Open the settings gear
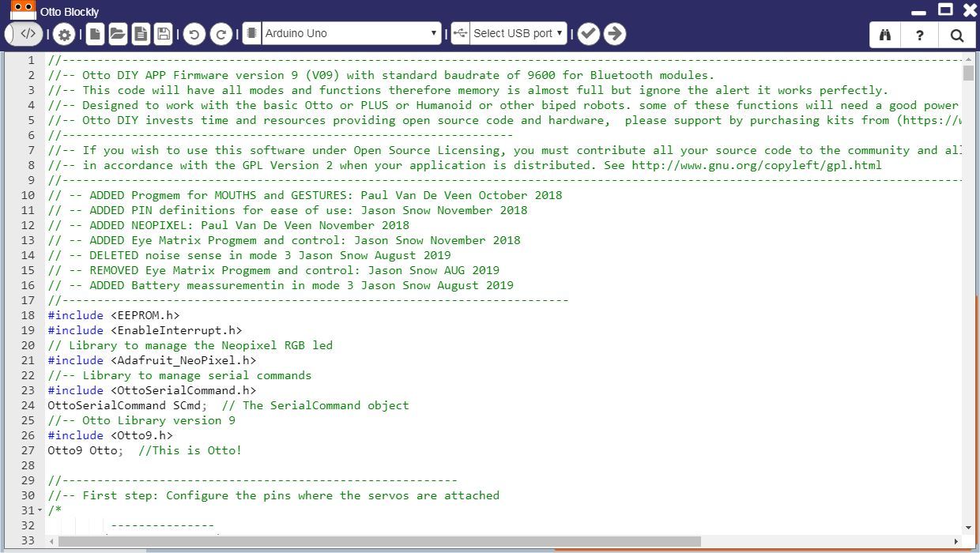The width and height of the screenshot is (980, 553). [x=64, y=34]
